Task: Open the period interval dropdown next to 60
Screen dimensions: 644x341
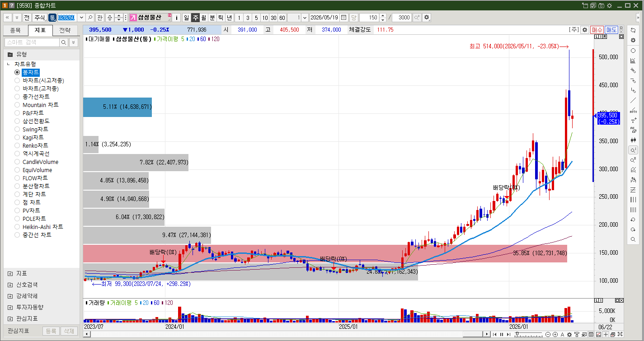Action: (305, 18)
